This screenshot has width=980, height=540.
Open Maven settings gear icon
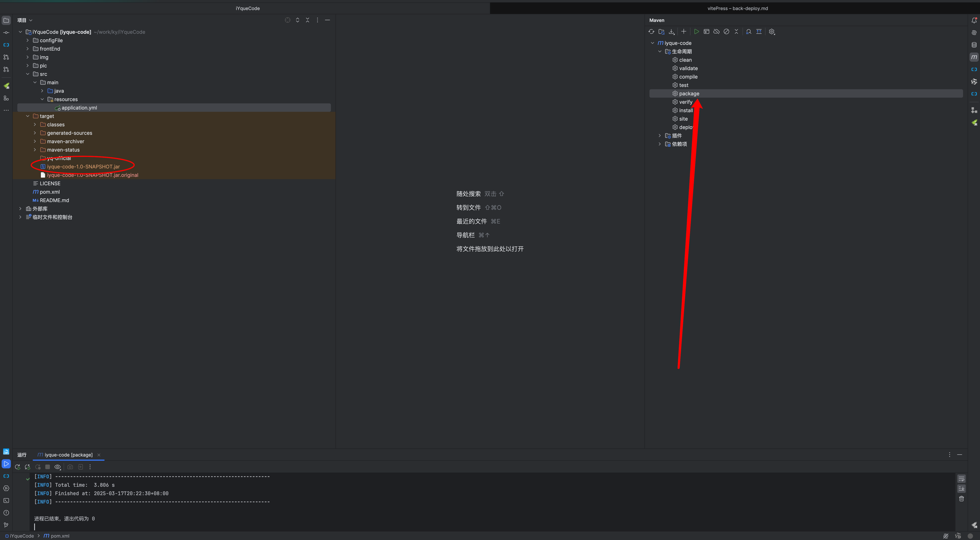(x=772, y=32)
